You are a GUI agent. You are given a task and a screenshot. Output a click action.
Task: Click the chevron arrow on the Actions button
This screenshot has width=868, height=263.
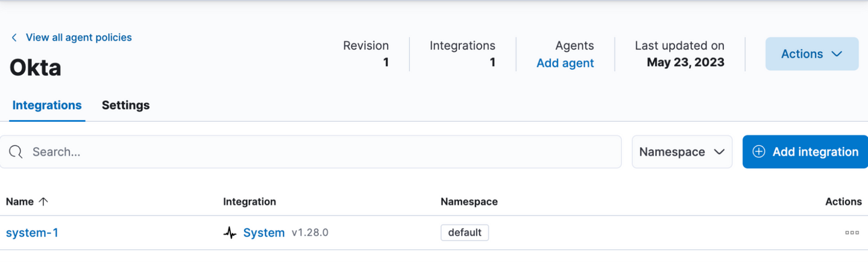coord(837,54)
